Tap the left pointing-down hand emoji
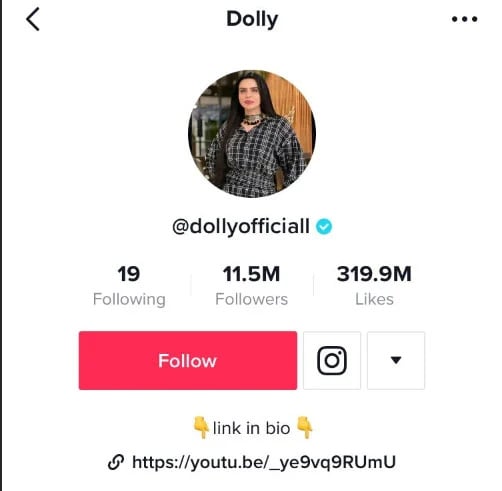Image resolution: width=502 pixels, height=491 pixels. pyautogui.click(x=201, y=427)
